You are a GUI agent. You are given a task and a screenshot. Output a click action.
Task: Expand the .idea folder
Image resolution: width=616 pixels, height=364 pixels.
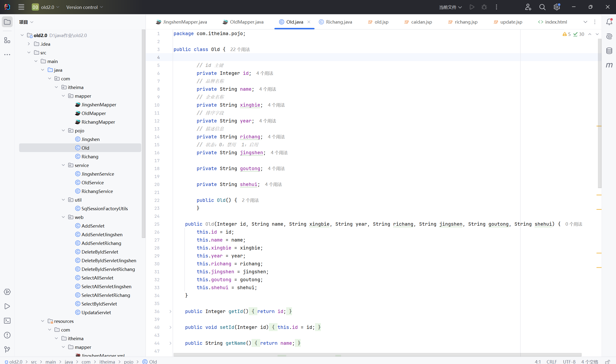coord(29,44)
